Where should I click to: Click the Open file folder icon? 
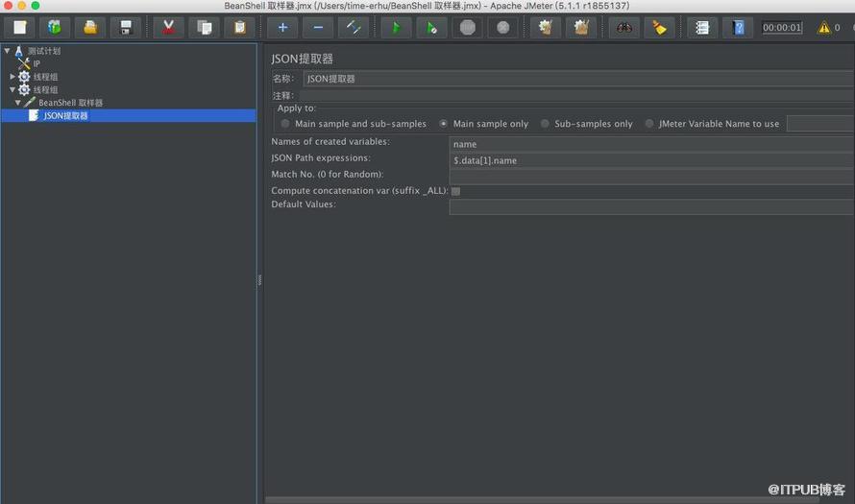[90, 27]
